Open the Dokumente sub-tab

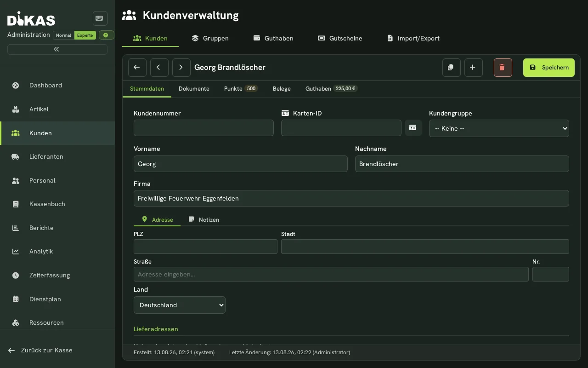point(194,89)
